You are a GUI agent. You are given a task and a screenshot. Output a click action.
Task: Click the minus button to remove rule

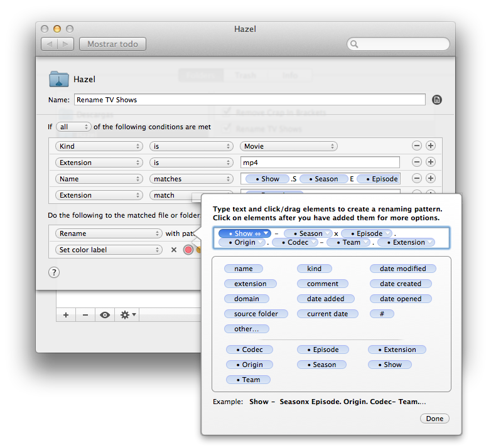(85, 315)
